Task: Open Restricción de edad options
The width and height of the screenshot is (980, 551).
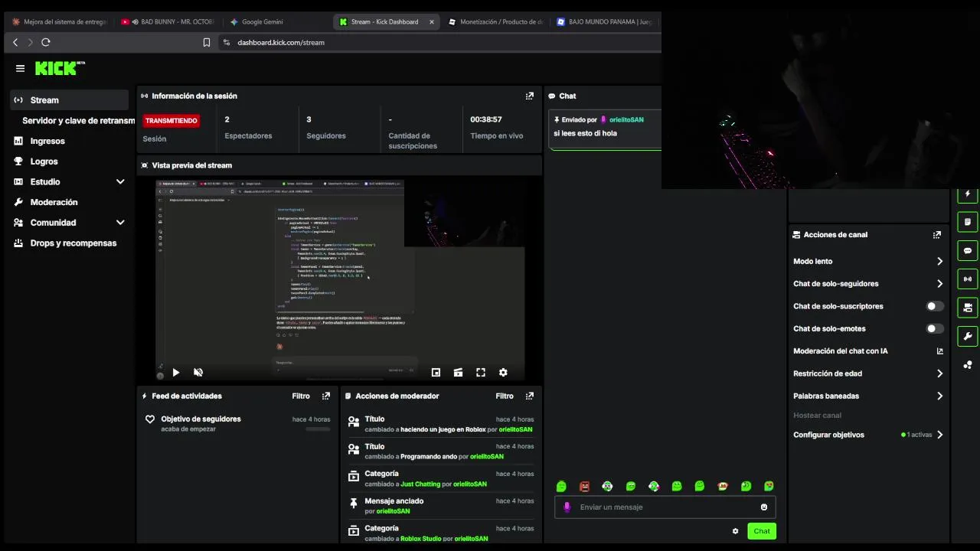Action: coord(868,373)
